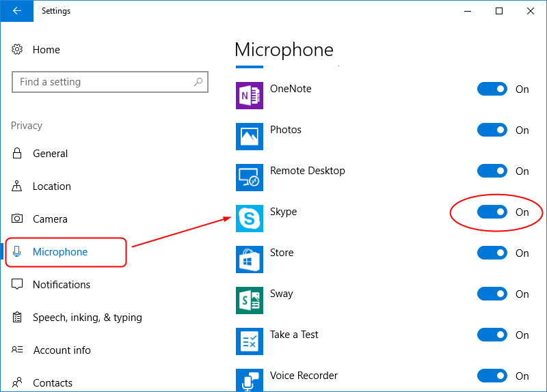547x392 pixels.
Task: Click the Home gear icon
Action: click(16, 49)
